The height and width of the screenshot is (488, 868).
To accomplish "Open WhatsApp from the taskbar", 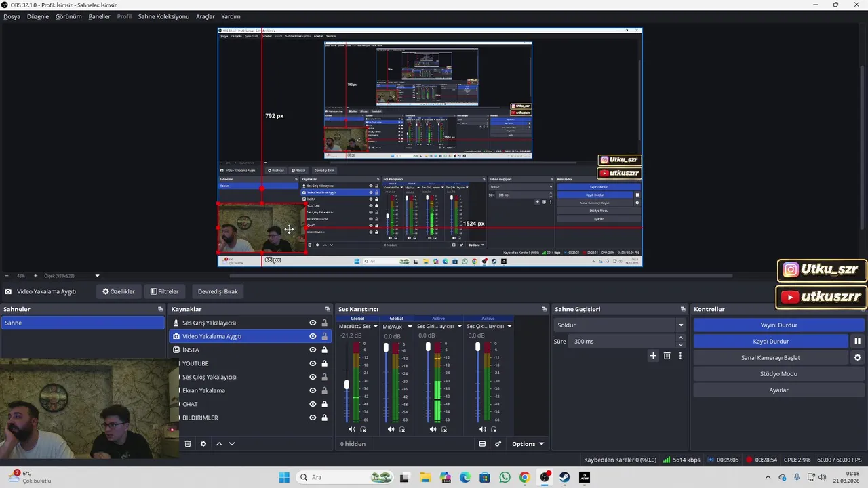I will (x=505, y=477).
